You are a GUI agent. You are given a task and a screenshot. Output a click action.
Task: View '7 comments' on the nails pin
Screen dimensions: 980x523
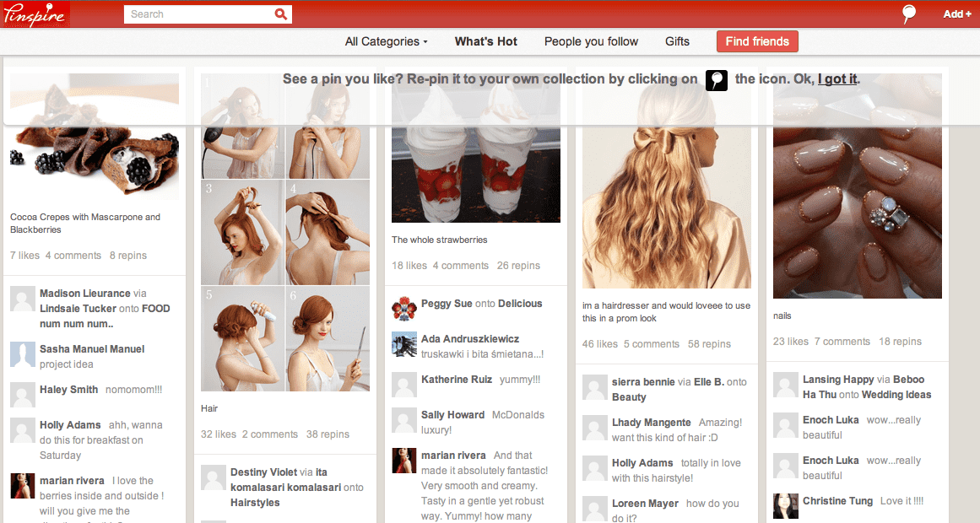[x=842, y=342]
